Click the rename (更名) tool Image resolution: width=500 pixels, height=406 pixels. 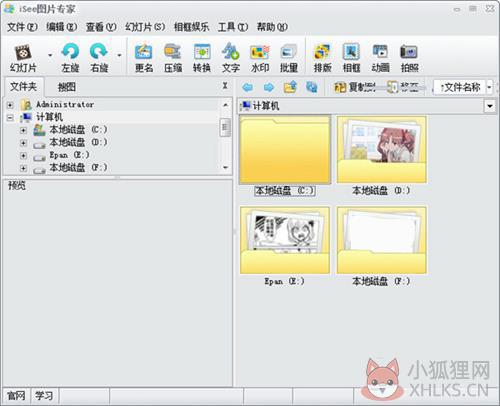pos(144,58)
